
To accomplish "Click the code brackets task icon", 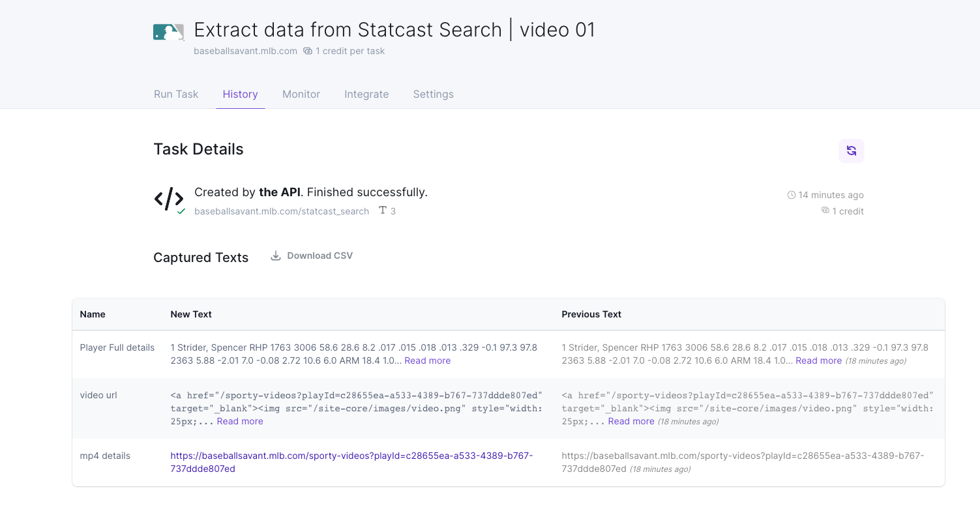I will pos(168,199).
